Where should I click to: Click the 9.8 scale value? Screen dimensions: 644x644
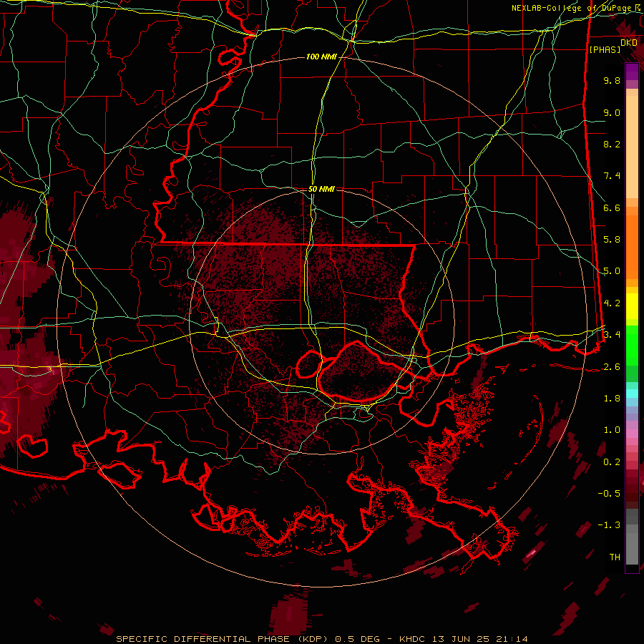tap(612, 80)
